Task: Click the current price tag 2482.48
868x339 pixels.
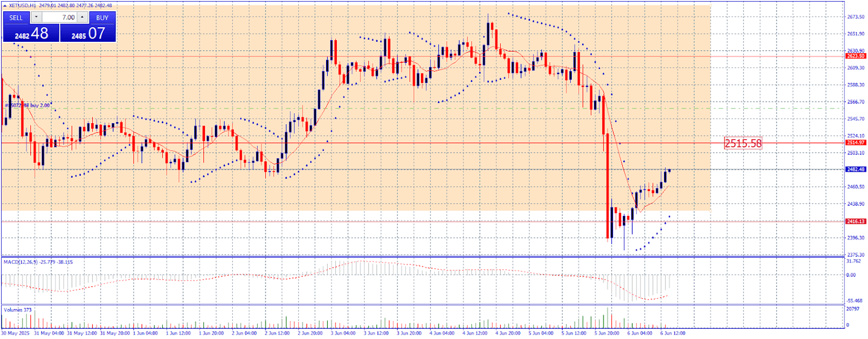Action: point(856,169)
